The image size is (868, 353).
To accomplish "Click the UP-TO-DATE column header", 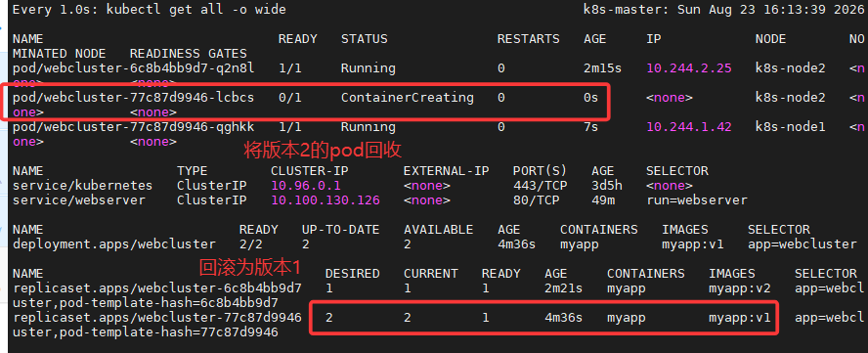I will (x=341, y=230).
